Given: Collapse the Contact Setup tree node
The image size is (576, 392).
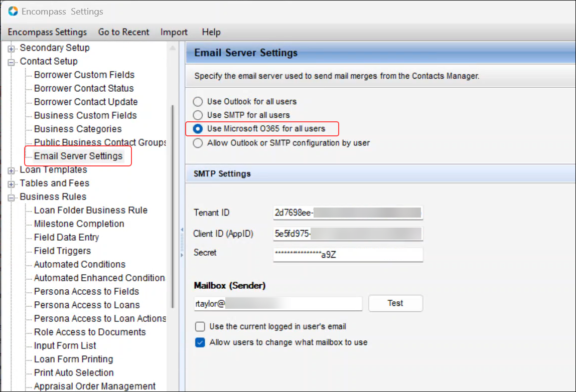Looking at the screenshot, I should click(x=12, y=62).
